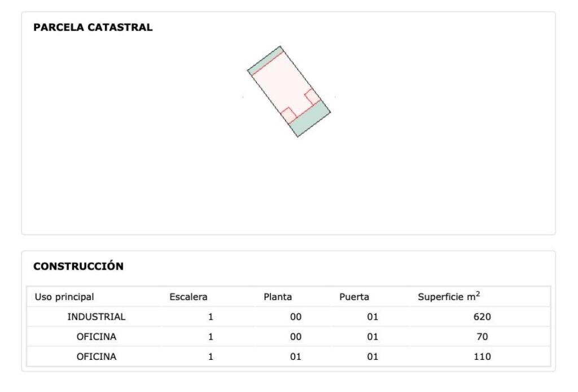Viewport: 578px width, 392px height.
Task: Click the OFICINA row on planta 01
Action: (x=288, y=356)
